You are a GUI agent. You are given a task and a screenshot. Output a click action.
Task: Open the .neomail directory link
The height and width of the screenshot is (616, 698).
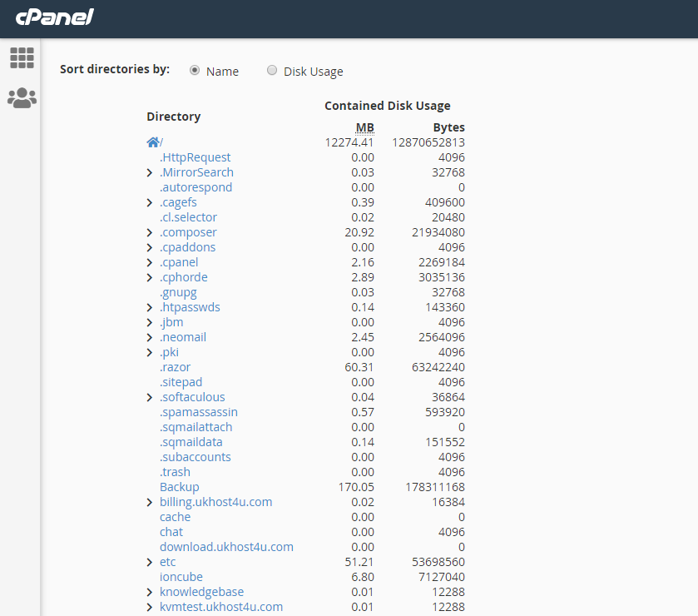tap(183, 337)
